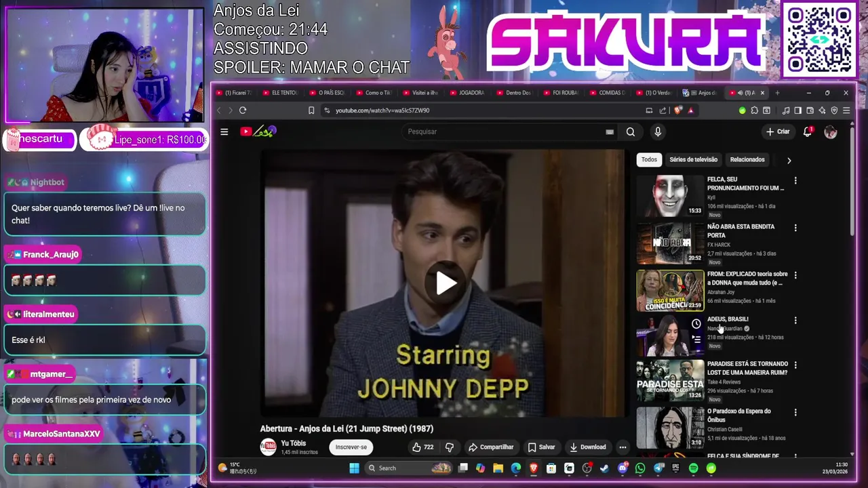Click the search magnifier button
This screenshot has height=488, width=868.
pyautogui.click(x=631, y=131)
